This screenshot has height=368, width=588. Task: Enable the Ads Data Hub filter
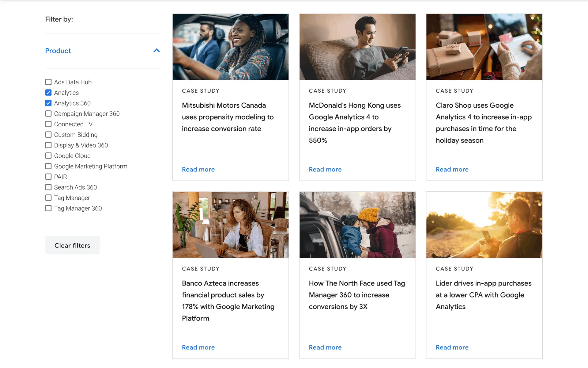(x=48, y=82)
